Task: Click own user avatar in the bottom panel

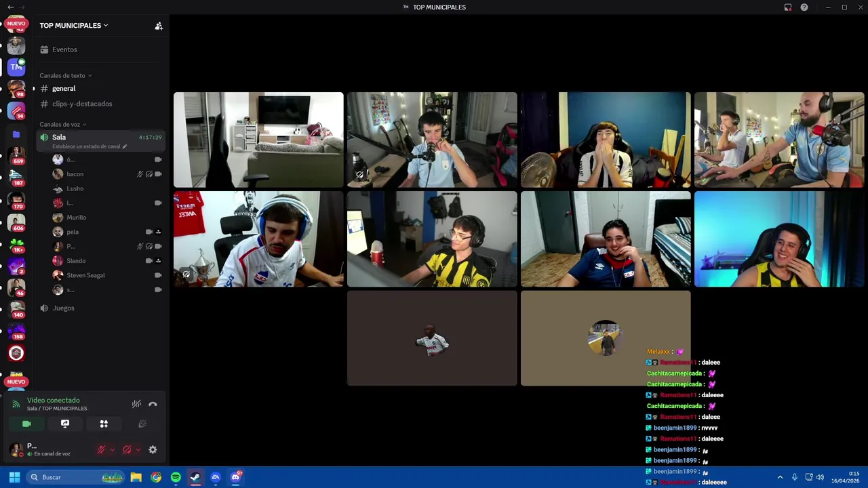Action: point(16,449)
